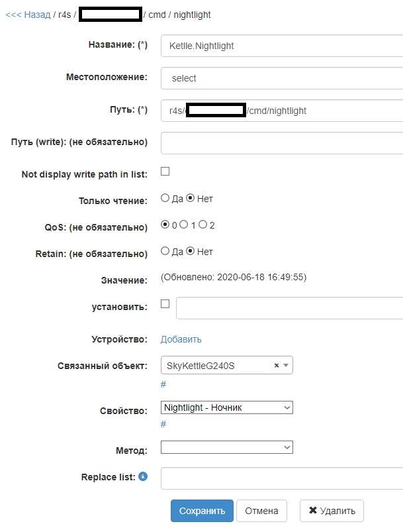Select QoS level 2
Image resolution: width=403 pixels, height=532 pixels.
pos(202,225)
